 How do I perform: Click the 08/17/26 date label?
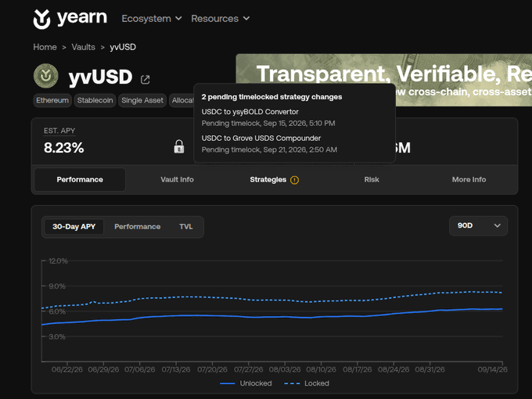tap(358, 369)
